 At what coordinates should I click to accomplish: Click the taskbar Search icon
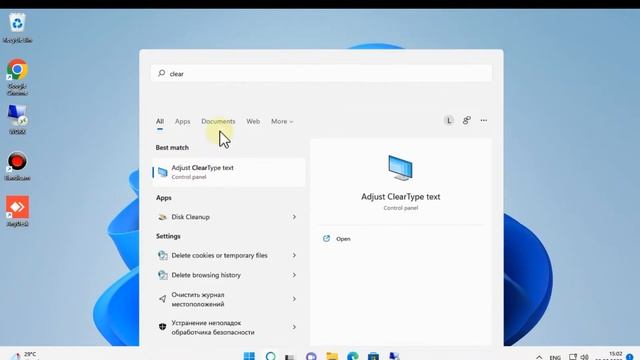coord(270,356)
